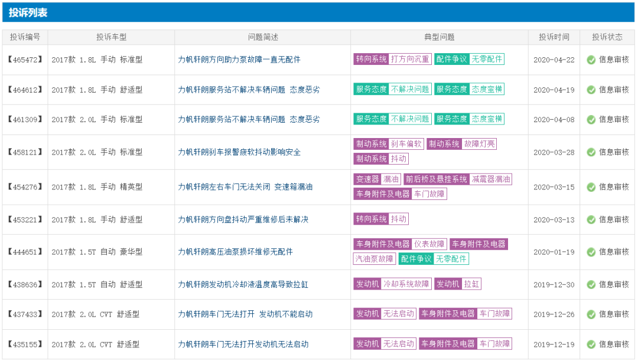Open complaint 力帆轩朗刹车报警疲软抖动影响安全
Screen dimensions: 638x364
(x=239, y=152)
